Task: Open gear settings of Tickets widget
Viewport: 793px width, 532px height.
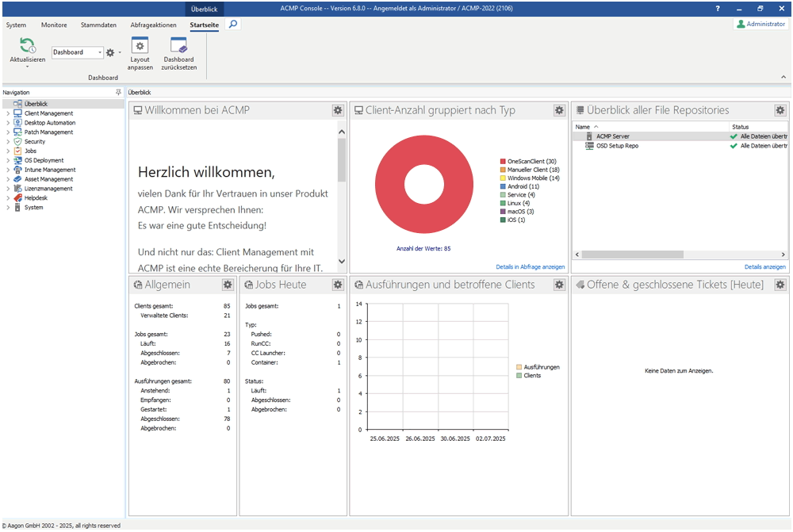Action: [780, 285]
